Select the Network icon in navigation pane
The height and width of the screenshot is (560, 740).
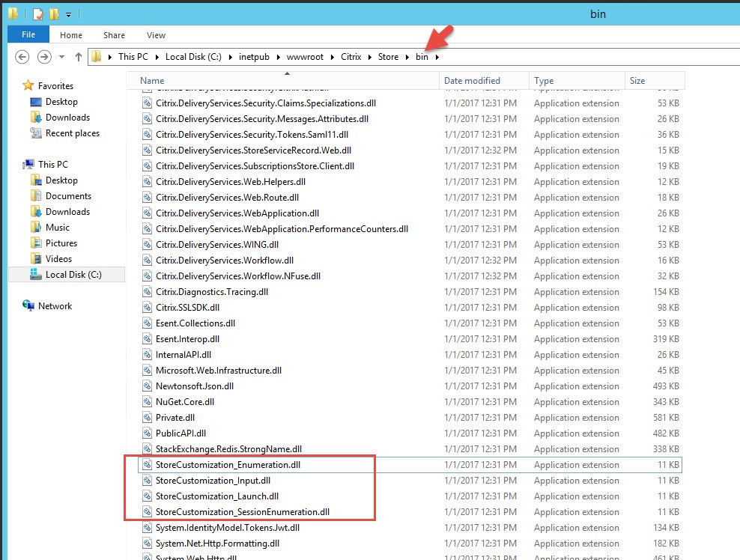tap(29, 306)
